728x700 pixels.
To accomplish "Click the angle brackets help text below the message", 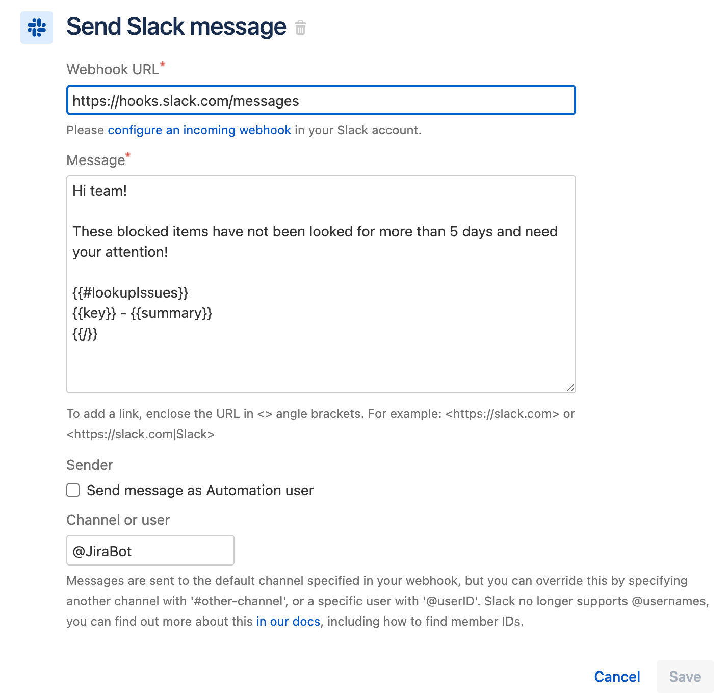I will pyautogui.click(x=320, y=414).
